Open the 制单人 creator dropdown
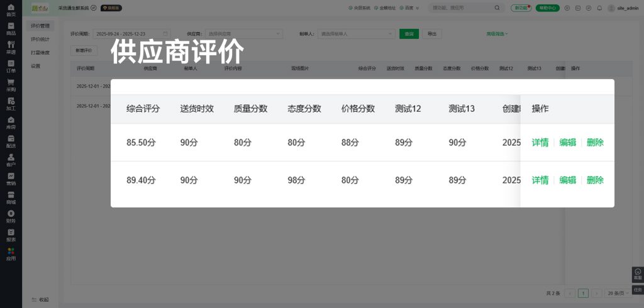 coord(356,33)
